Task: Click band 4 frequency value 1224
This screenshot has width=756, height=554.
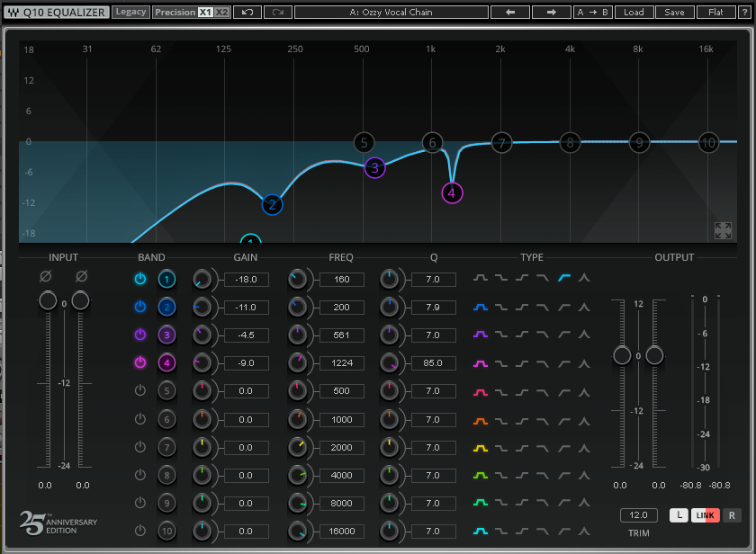Action: click(342, 362)
